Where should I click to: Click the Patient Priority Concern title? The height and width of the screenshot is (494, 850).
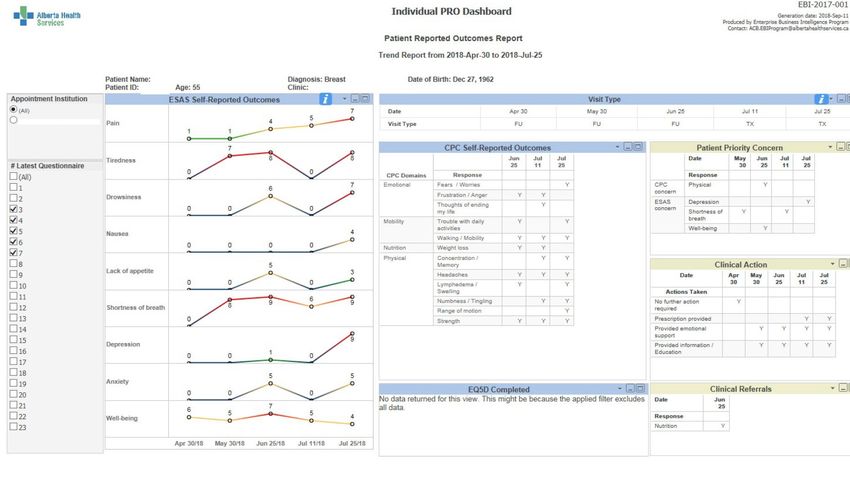(739, 147)
